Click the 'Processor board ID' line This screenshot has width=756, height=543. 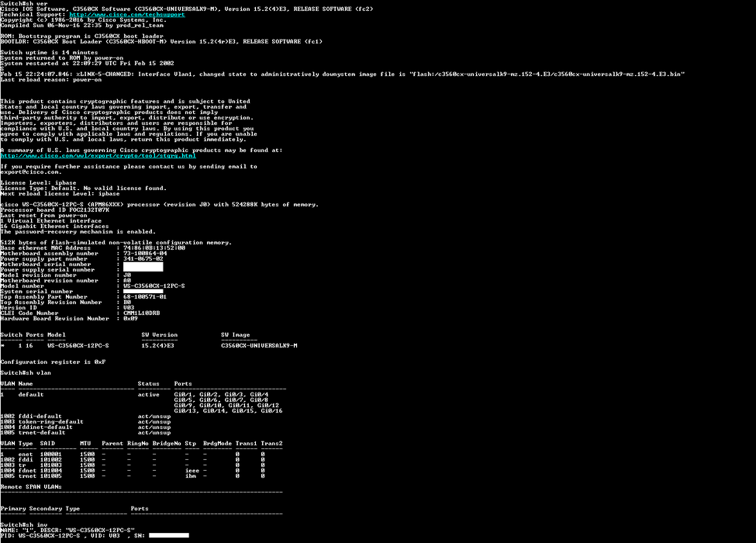pyautogui.click(x=55, y=209)
